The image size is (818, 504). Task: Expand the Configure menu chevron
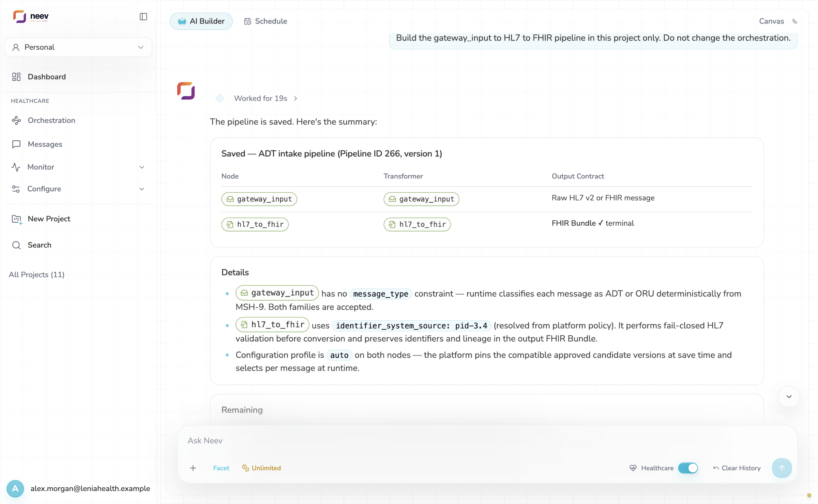coord(142,189)
